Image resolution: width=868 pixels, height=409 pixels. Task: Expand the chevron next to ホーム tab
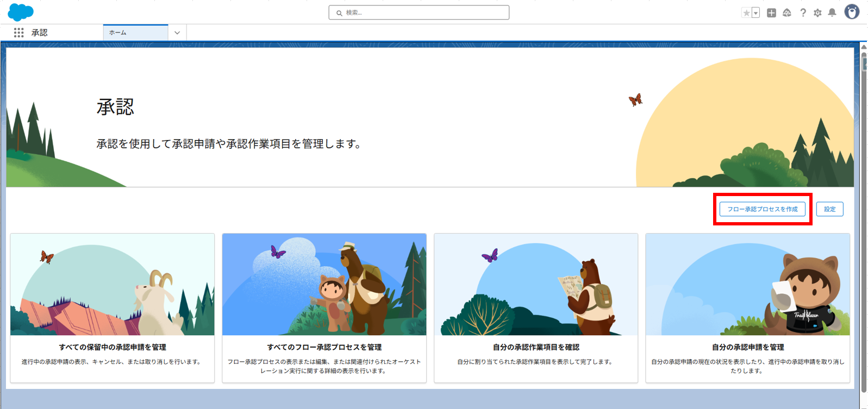pos(177,33)
